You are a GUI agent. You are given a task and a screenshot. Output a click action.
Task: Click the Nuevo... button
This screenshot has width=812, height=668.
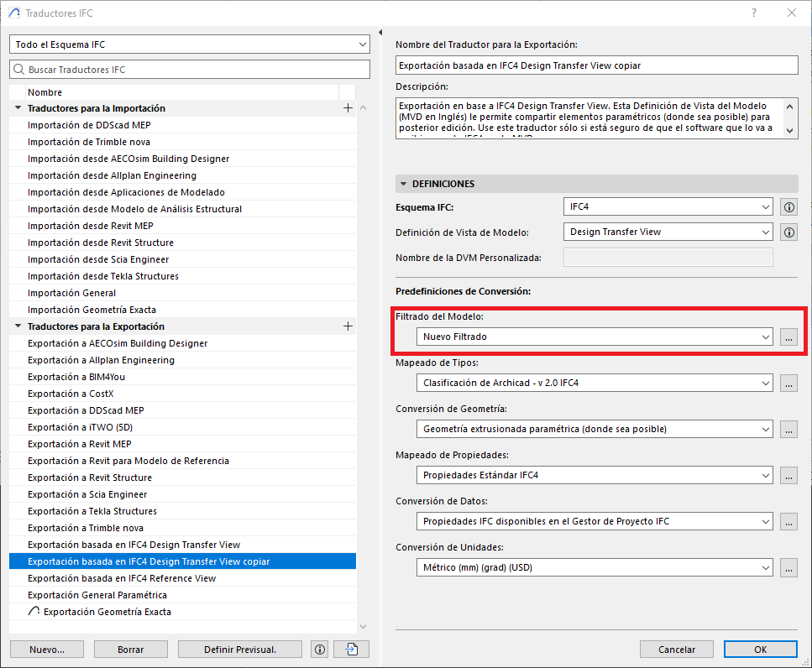[46, 650]
